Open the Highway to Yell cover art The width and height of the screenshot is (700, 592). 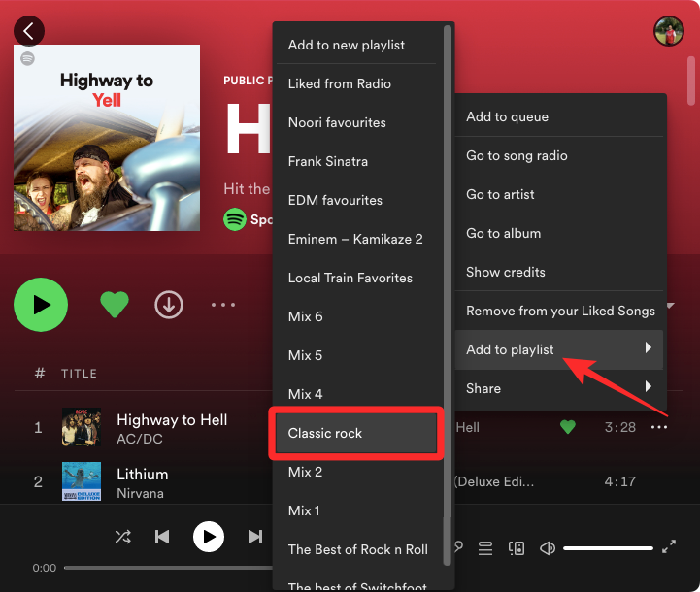click(107, 138)
